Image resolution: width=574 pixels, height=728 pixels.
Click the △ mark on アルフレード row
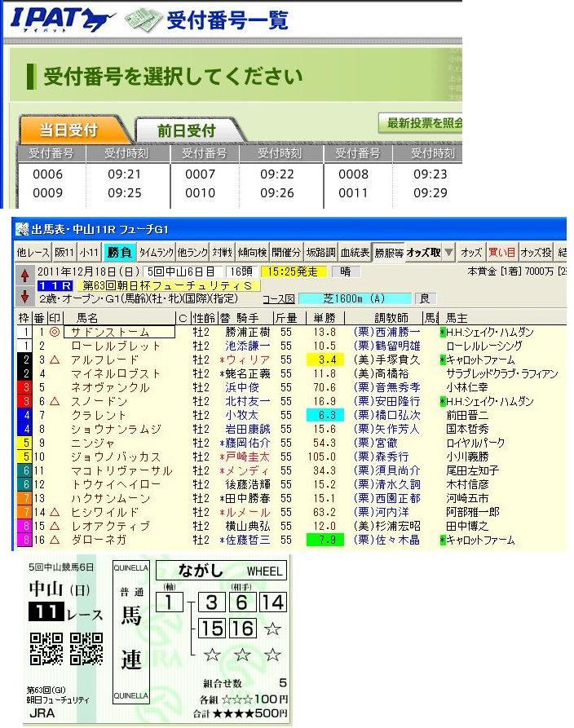[x=55, y=360]
